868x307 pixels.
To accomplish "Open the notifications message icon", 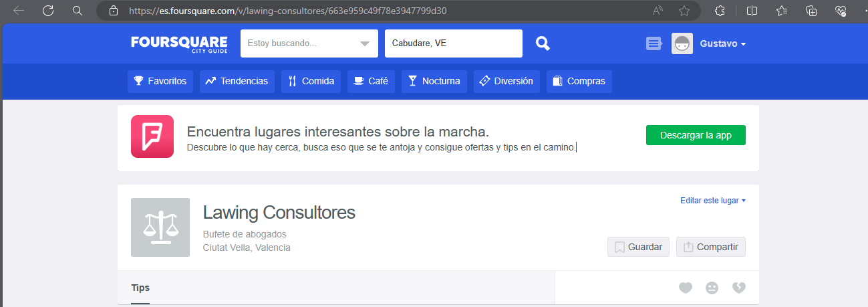I will (654, 43).
